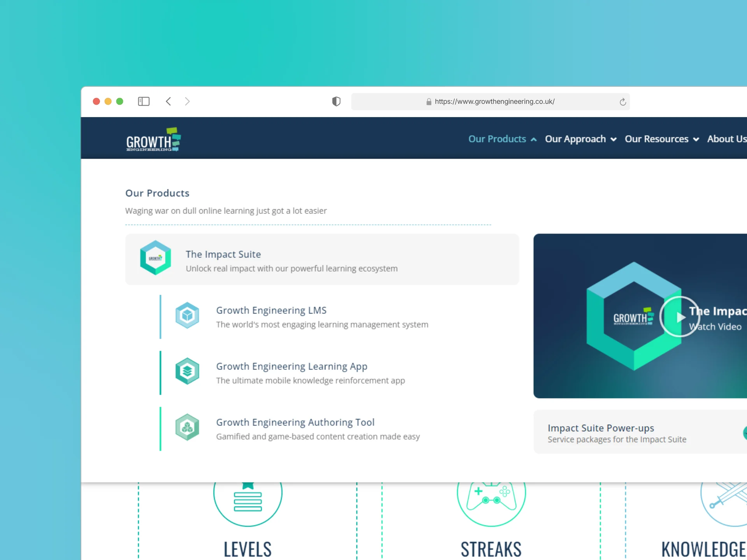Click the Learning App layers icon
747x560 pixels.
tap(187, 371)
